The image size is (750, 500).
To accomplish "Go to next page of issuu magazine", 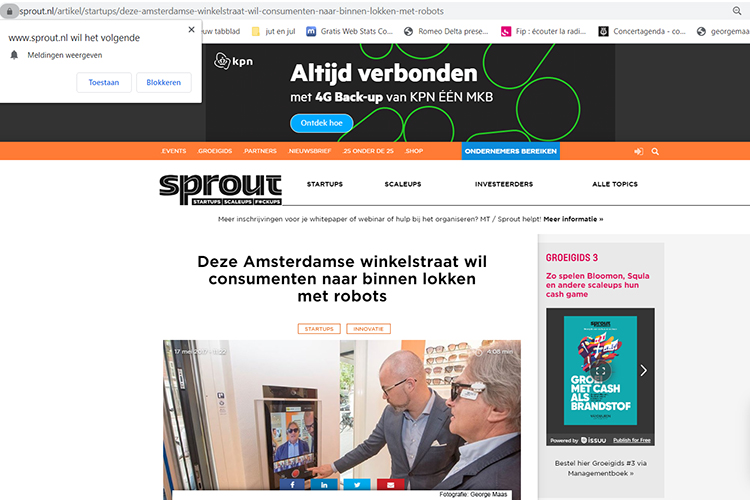I will click(x=644, y=370).
